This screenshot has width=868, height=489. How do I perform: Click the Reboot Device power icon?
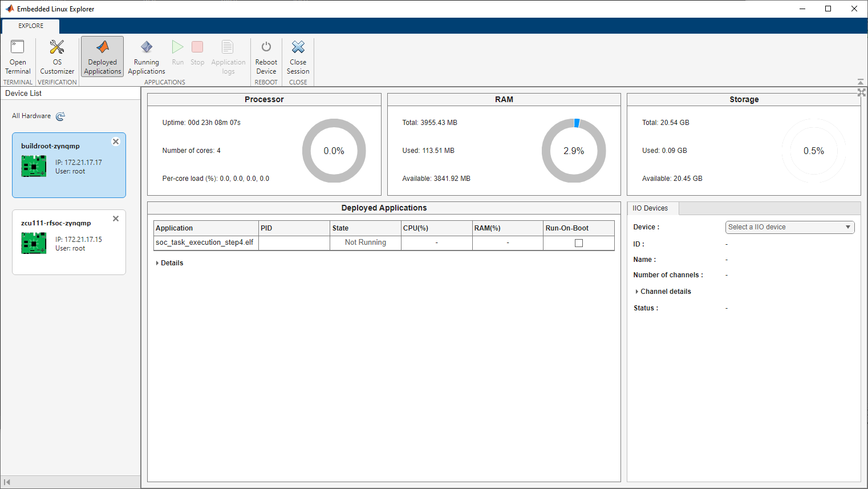point(266,47)
